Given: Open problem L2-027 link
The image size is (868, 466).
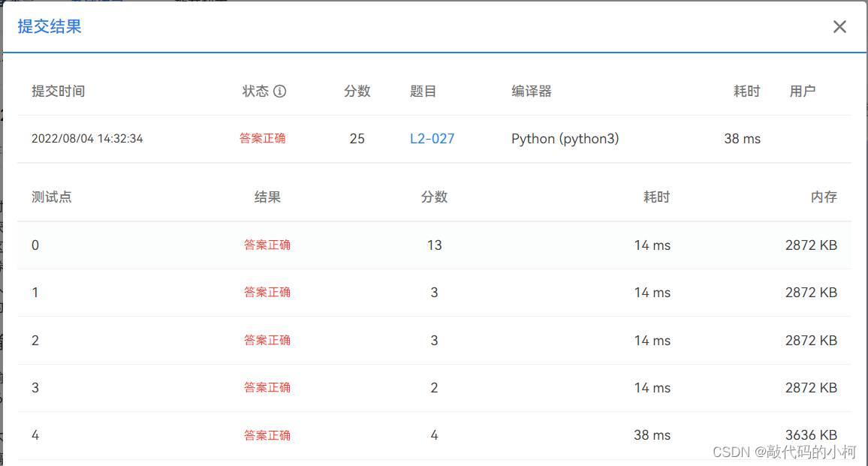Looking at the screenshot, I should click(432, 138).
